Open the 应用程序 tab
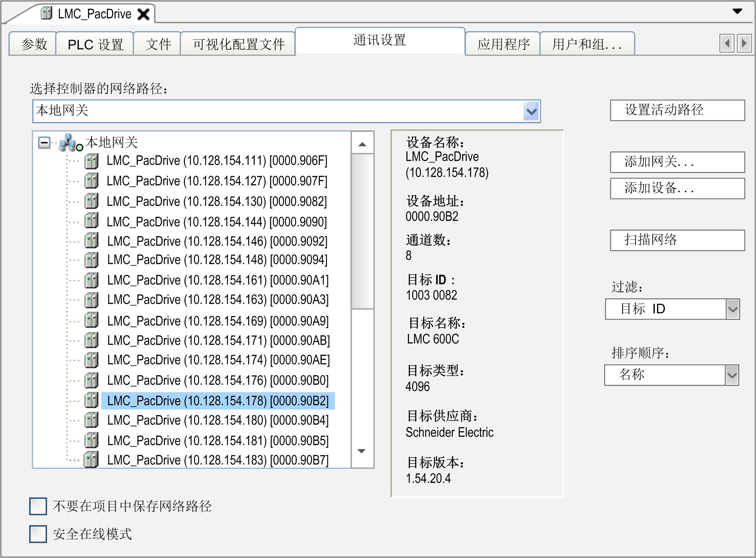This screenshot has width=756, height=558. [x=503, y=44]
